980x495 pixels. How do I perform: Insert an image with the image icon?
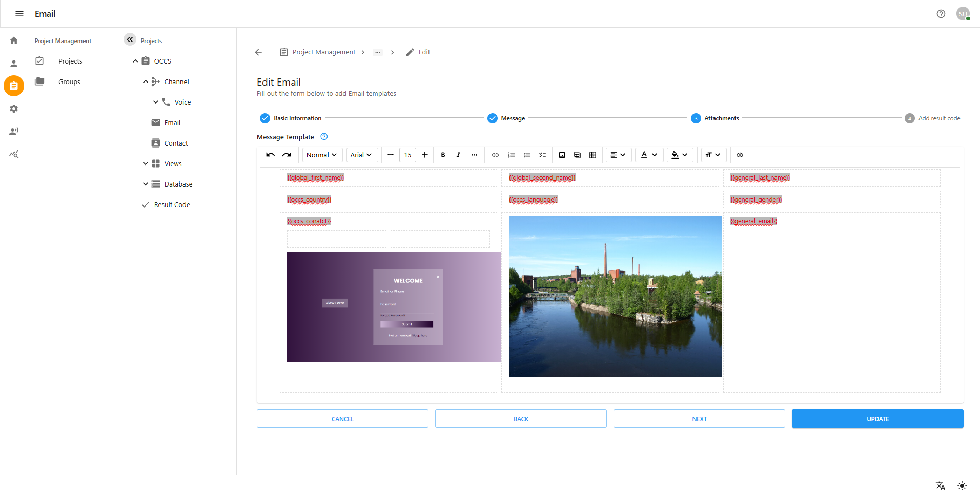pyautogui.click(x=562, y=155)
